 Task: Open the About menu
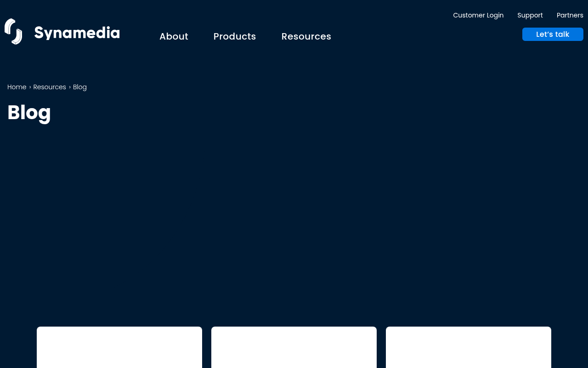(x=174, y=36)
